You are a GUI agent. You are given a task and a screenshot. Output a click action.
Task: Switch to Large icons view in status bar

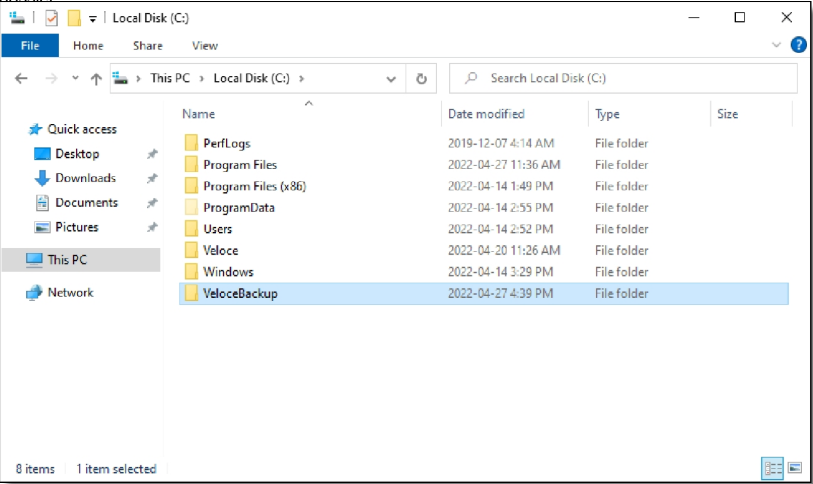tap(795, 468)
